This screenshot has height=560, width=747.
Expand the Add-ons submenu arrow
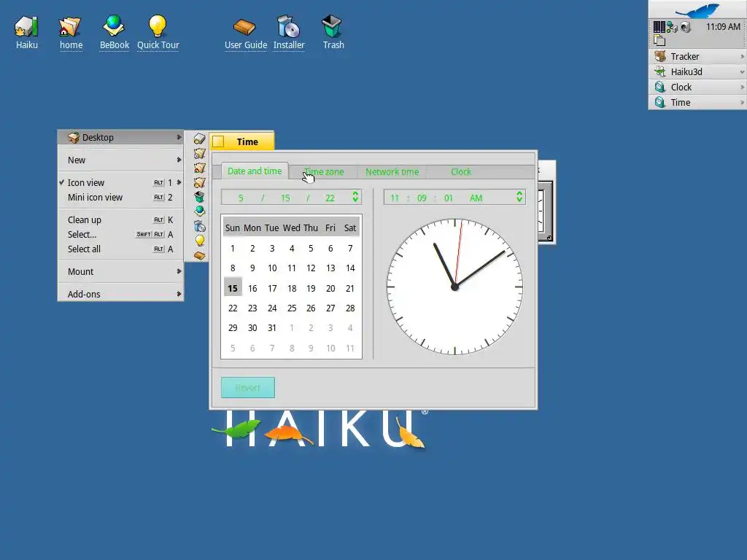pyautogui.click(x=179, y=295)
